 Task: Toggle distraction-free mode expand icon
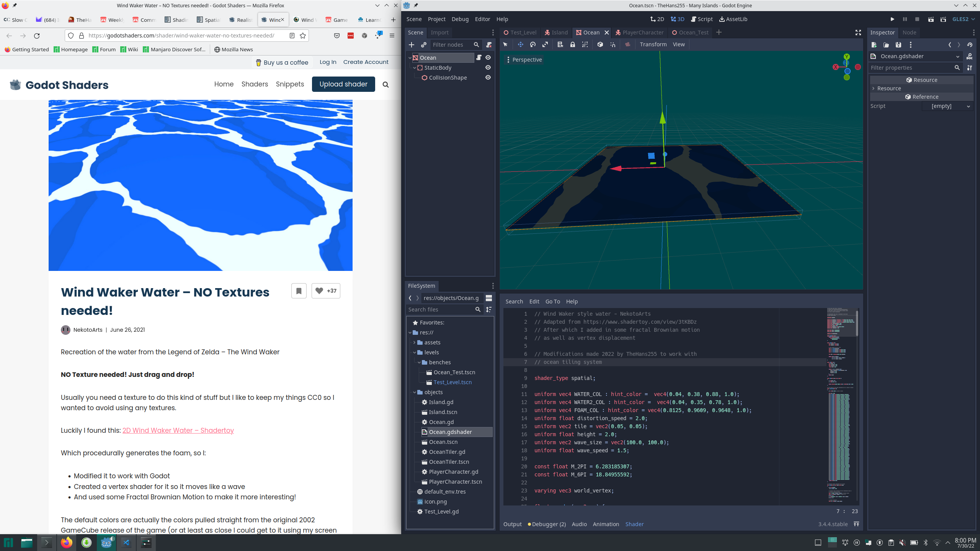tap(858, 33)
